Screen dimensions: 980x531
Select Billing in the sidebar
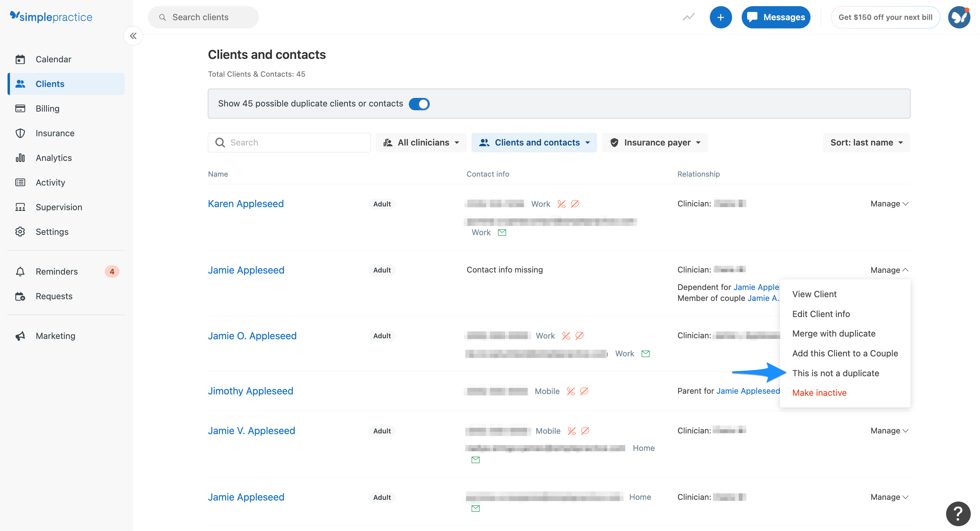47,109
